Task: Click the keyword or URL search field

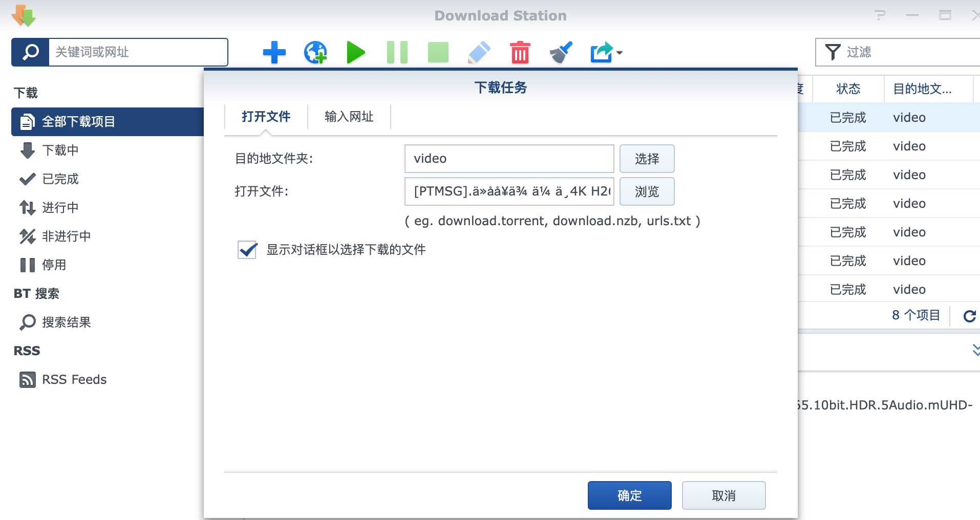Action: pos(138,52)
